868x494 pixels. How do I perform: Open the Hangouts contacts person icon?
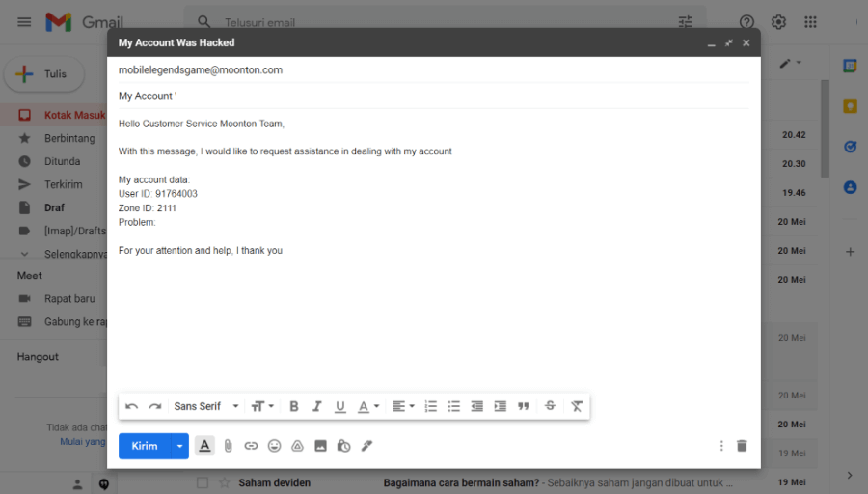77,484
